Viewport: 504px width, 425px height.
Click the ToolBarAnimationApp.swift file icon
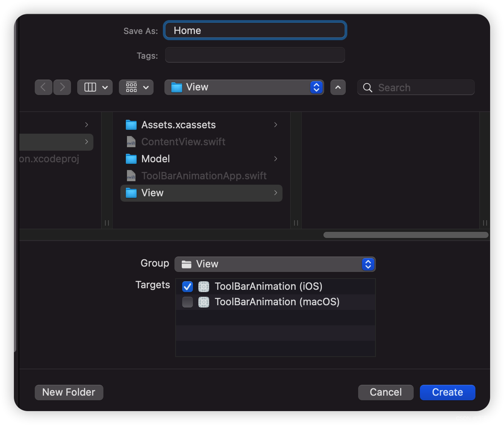coord(131,176)
